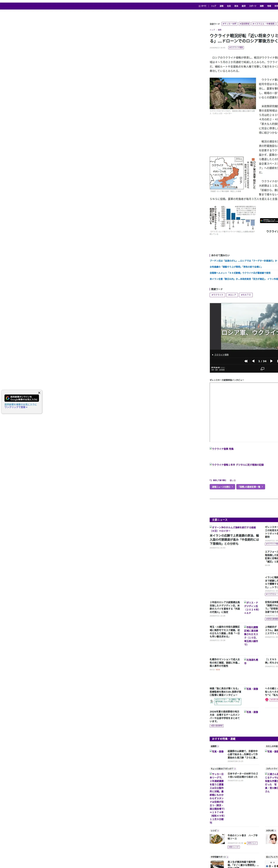Screen dimensions: 278x868
Task: Click the 「国際」の最新記事一覧 button
Action: point(251,487)
